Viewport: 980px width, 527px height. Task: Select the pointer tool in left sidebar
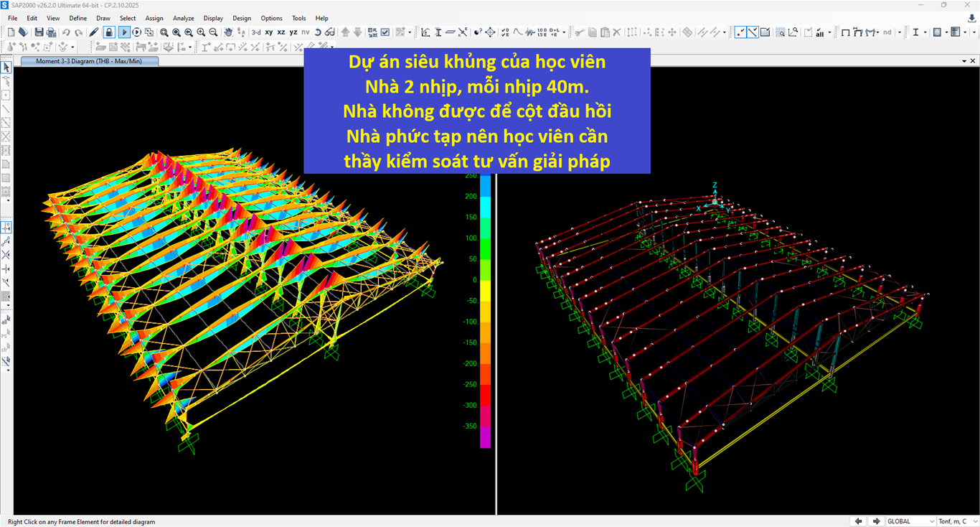coord(6,67)
